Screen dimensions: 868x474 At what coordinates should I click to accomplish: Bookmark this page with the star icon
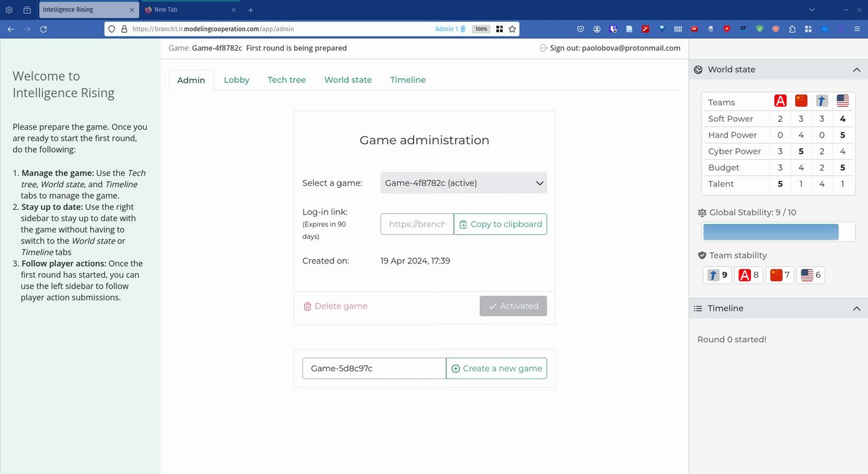click(512, 29)
